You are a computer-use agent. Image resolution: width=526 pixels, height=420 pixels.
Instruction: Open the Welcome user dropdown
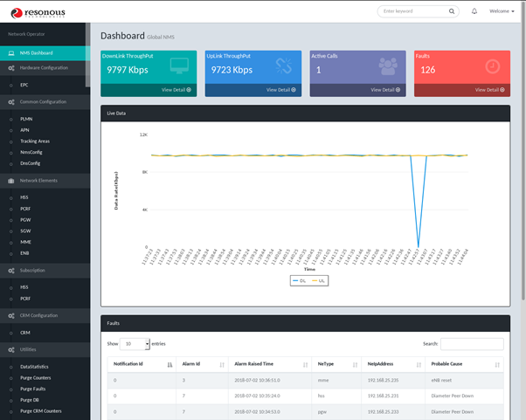[x=504, y=11]
